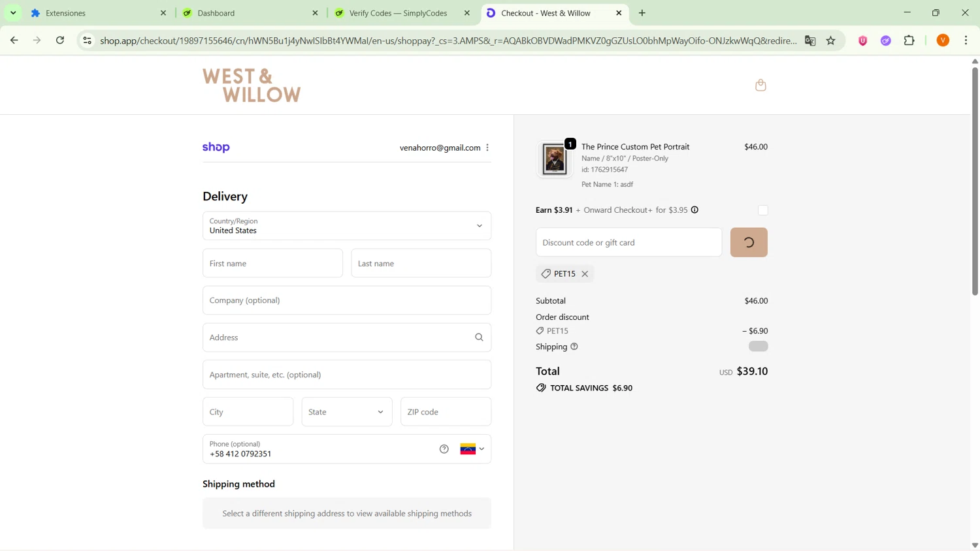The width and height of the screenshot is (980, 551).
Task: Switch to the Extensiones tab
Action: click(x=98, y=13)
